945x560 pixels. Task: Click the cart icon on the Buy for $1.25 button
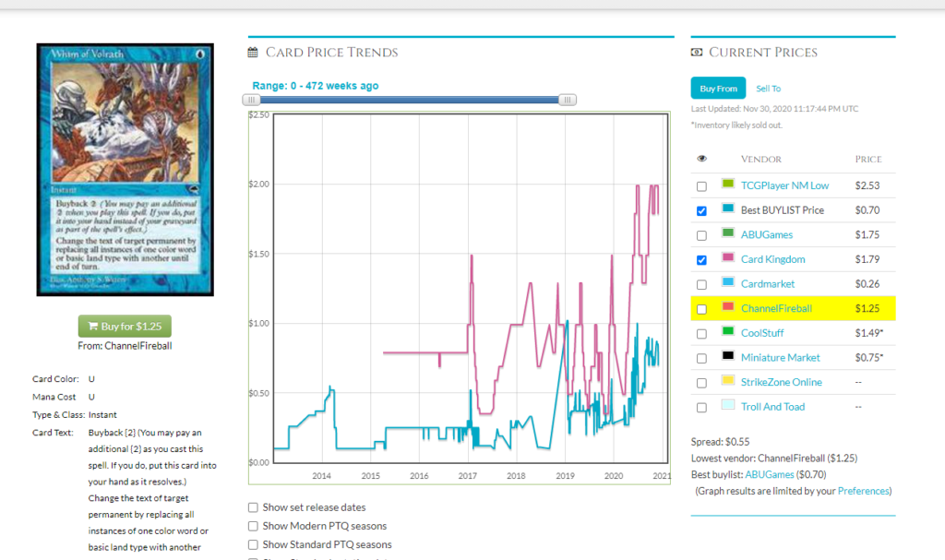(x=93, y=326)
